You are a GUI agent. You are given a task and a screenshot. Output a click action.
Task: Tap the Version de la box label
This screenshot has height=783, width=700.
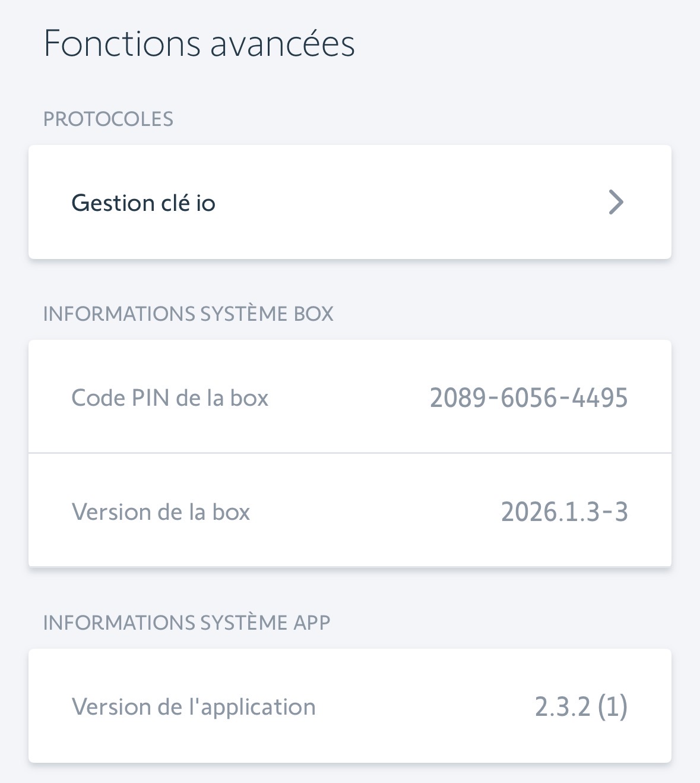pyautogui.click(x=161, y=512)
